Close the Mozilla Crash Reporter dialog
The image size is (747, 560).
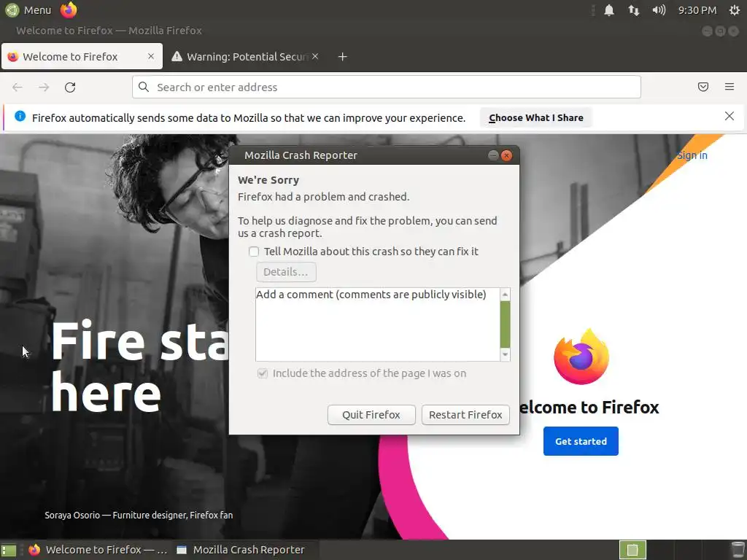[507, 155]
